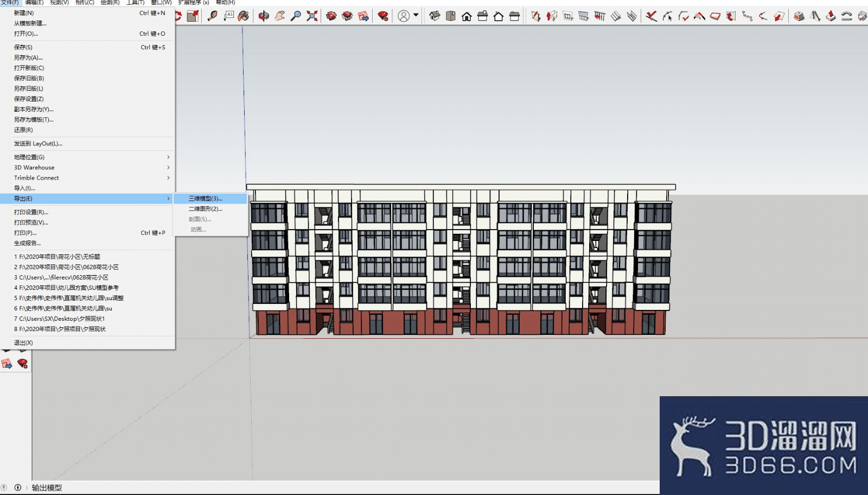Choose 从模板新建... menu entry
The width and height of the screenshot is (868, 495).
[x=87, y=23]
